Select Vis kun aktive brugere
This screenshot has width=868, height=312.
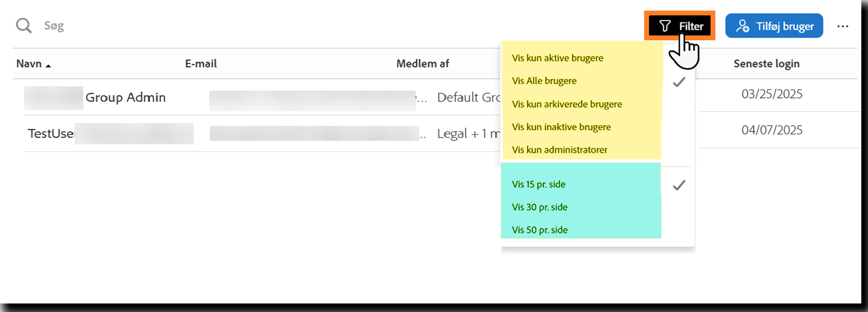[557, 58]
